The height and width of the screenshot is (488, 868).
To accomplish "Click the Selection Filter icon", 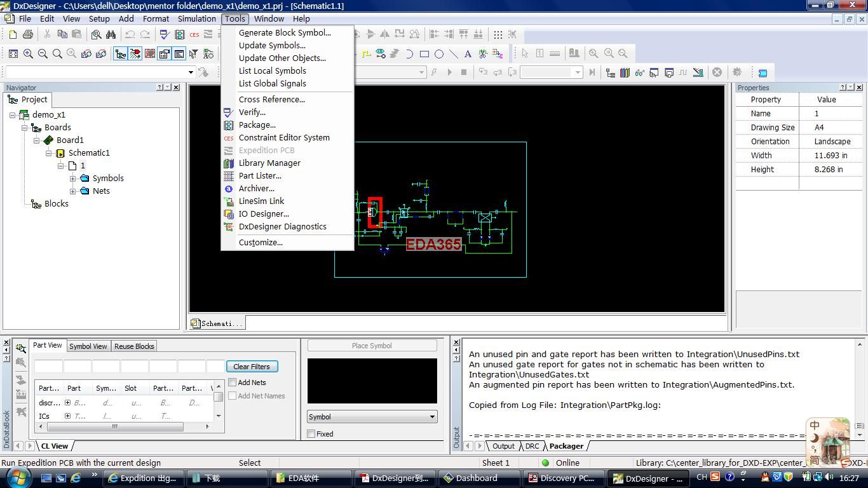I will point(194,54).
